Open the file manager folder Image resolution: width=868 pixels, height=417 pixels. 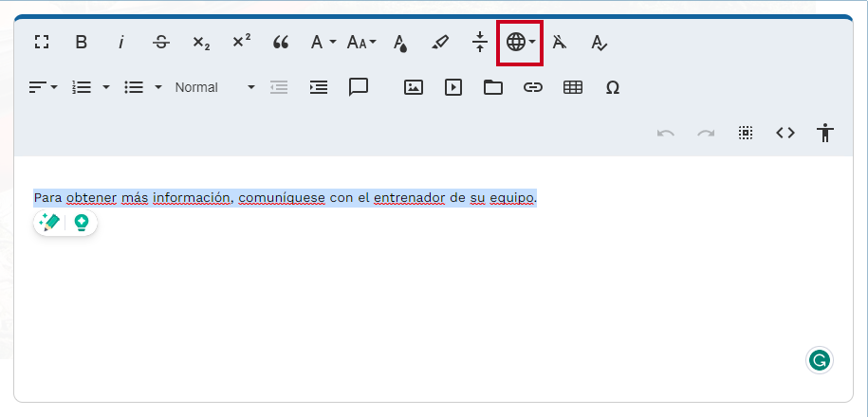493,87
